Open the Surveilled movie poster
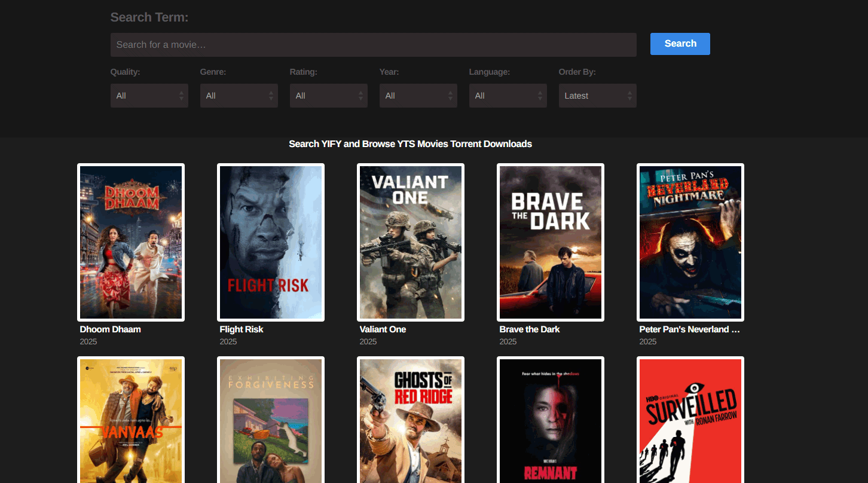 point(690,420)
